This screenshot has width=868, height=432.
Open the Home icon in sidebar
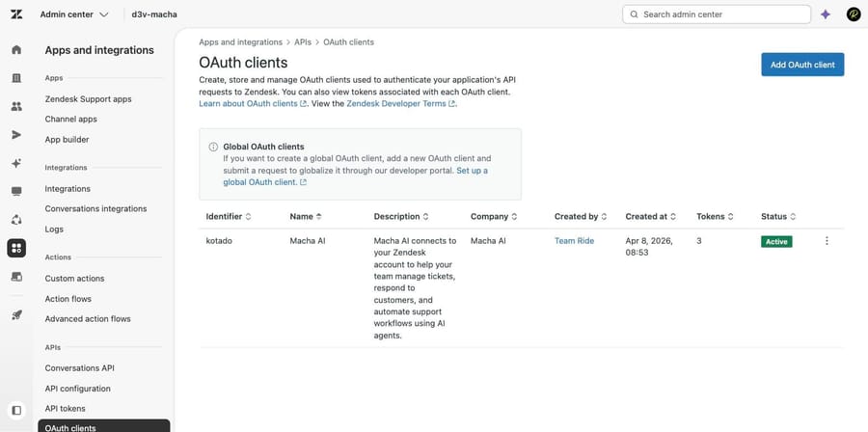(16, 50)
